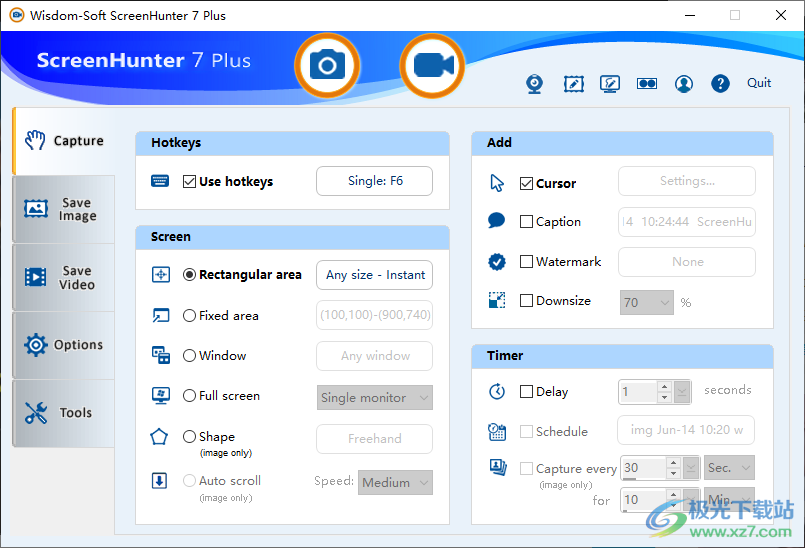805x548 pixels.
Task: Click the Cursor arrow icon
Action: (x=497, y=183)
